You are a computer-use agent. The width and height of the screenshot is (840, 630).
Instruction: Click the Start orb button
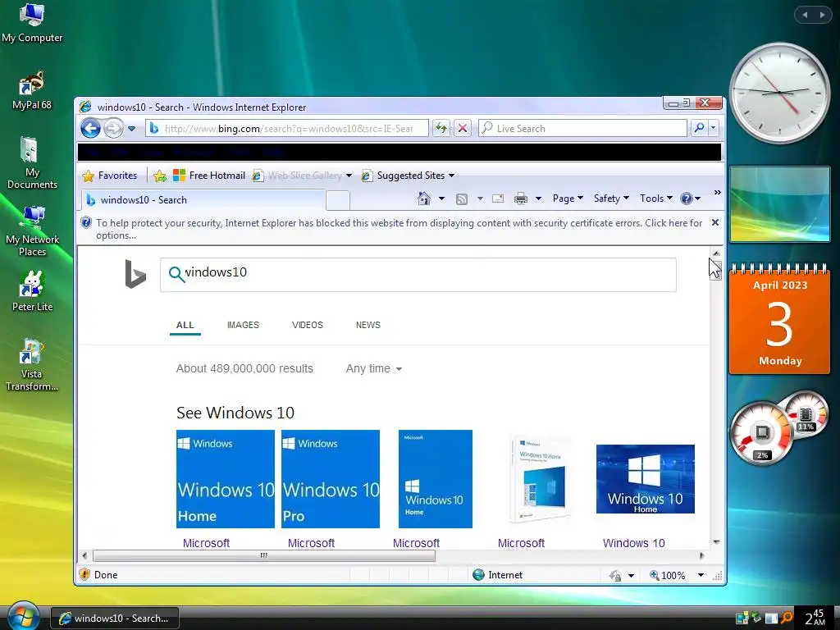point(22,615)
